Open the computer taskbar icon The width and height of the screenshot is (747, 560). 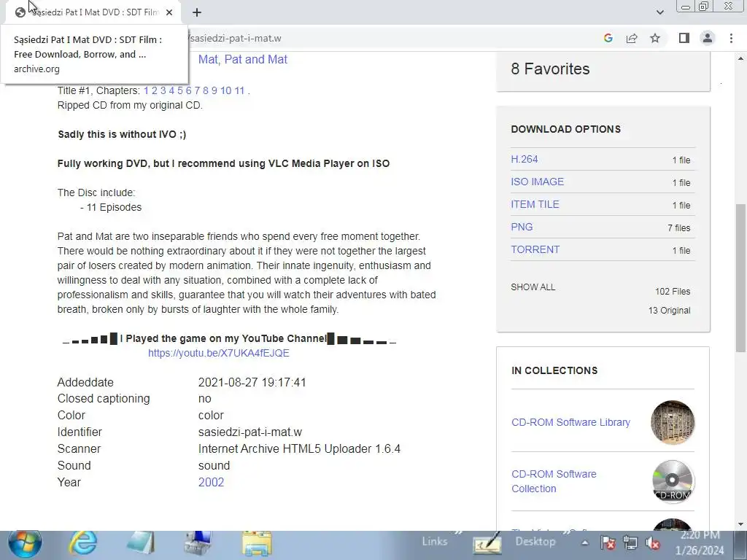(198, 543)
